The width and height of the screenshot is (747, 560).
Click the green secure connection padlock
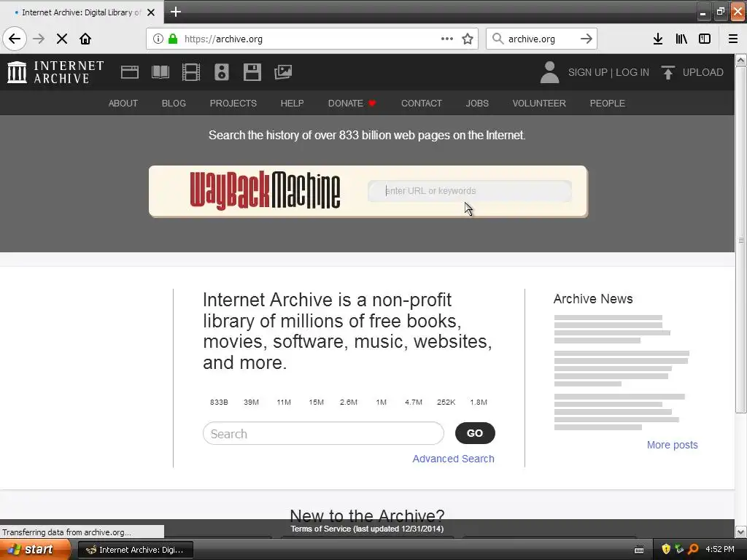pos(173,39)
